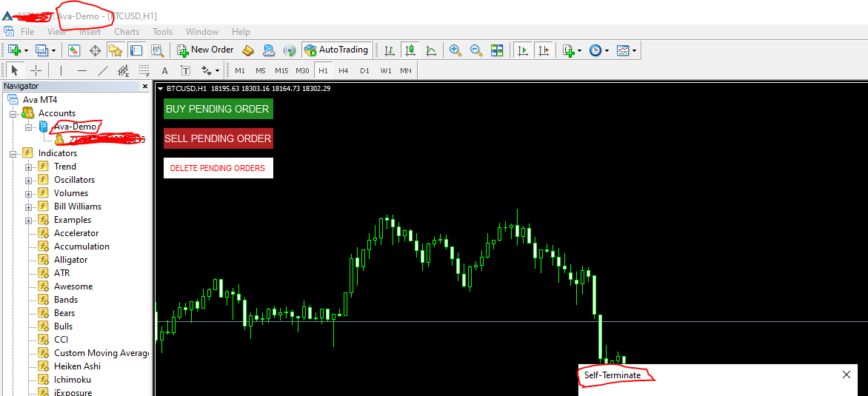Expand the Examples folder
868x396 pixels.
(x=28, y=220)
